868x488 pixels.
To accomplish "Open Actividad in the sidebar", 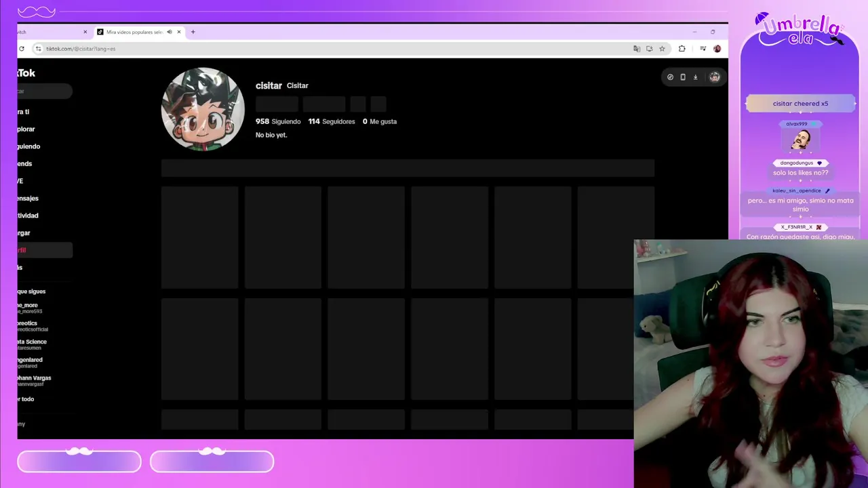I will pyautogui.click(x=28, y=216).
